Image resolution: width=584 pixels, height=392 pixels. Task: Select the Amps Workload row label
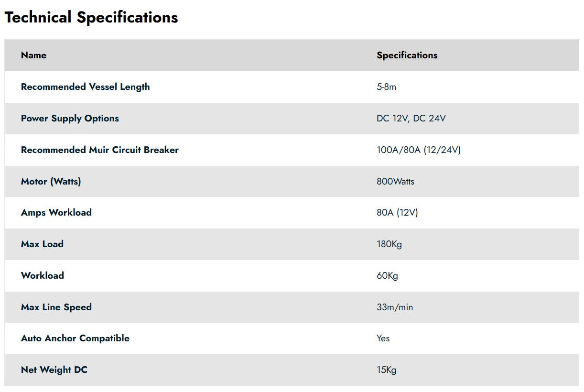point(56,213)
